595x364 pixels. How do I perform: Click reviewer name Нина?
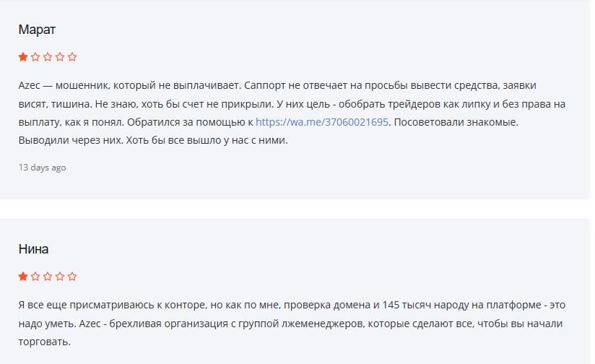click(33, 249)
